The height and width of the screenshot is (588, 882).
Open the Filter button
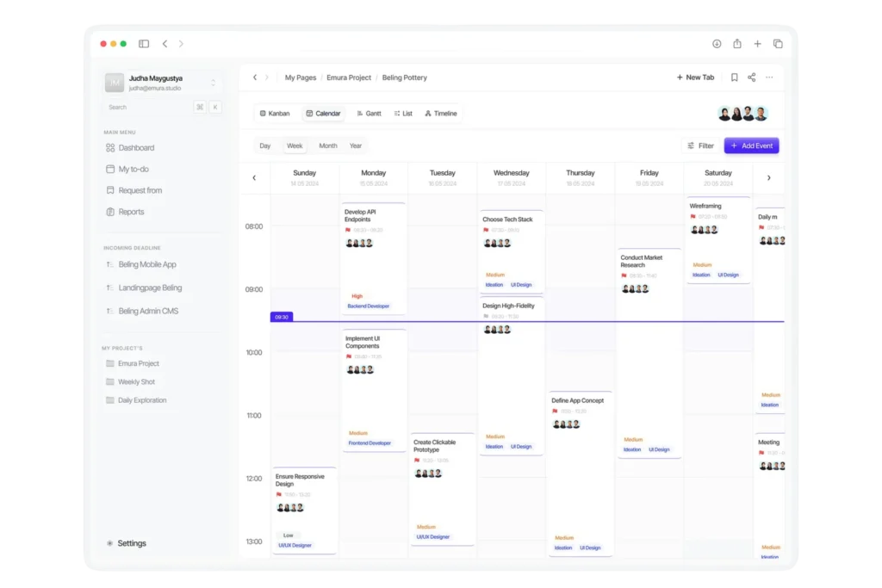click(700, 146)
